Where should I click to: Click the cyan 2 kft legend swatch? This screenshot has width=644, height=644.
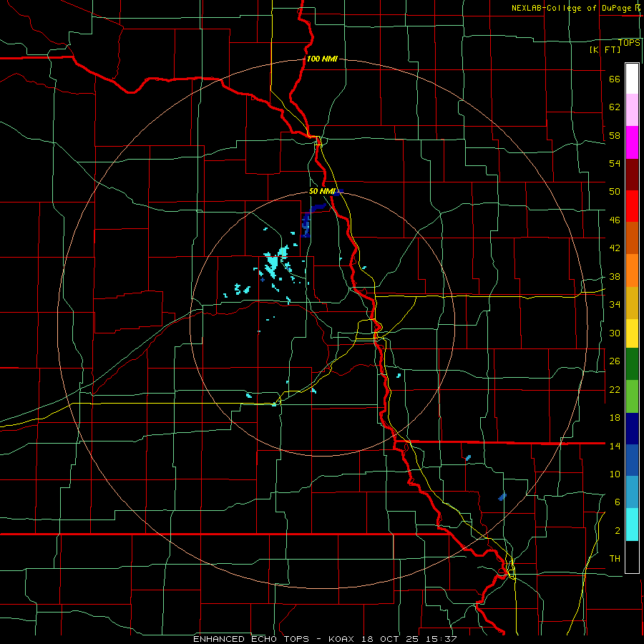(x=632, y=525)
